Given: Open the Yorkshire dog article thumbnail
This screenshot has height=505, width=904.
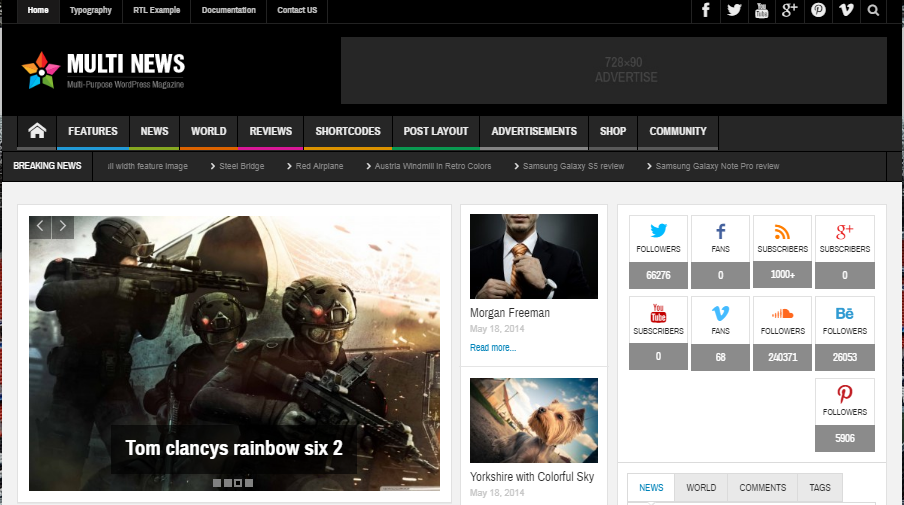Looking at the screenshot, I should point(533,420).
